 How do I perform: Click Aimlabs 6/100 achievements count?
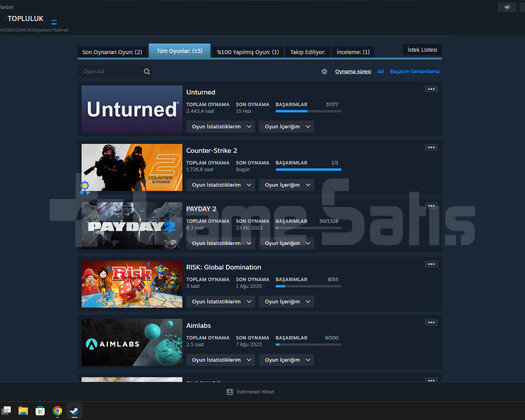(331, 337)
